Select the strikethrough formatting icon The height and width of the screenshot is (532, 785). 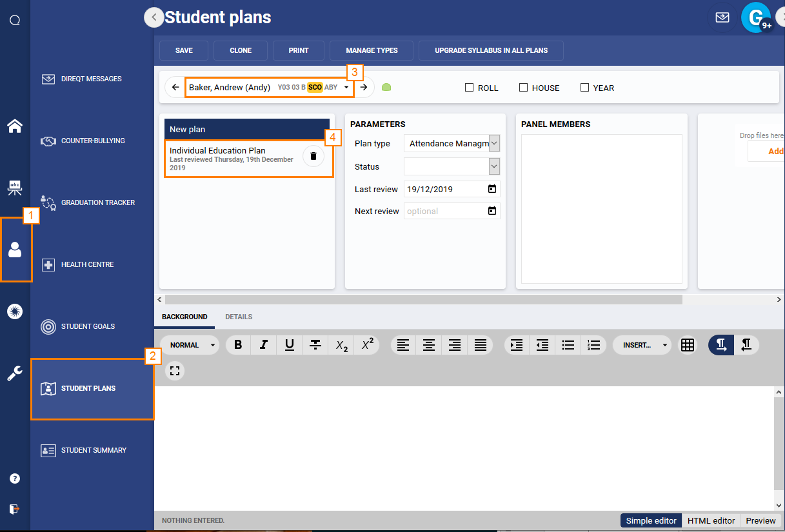(315, 345)
